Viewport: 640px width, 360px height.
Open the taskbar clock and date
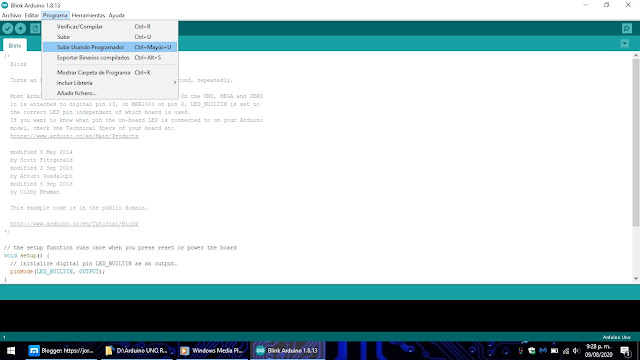(x=598, y=351)
